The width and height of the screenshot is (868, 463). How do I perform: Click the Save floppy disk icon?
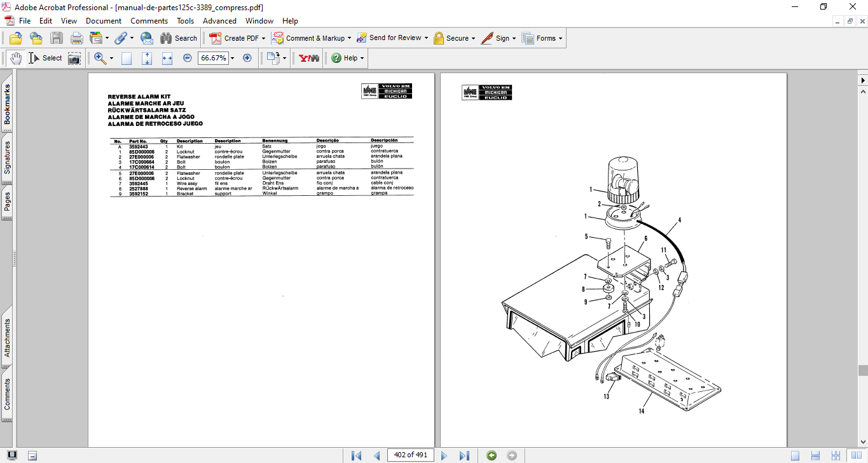point(57,38)
